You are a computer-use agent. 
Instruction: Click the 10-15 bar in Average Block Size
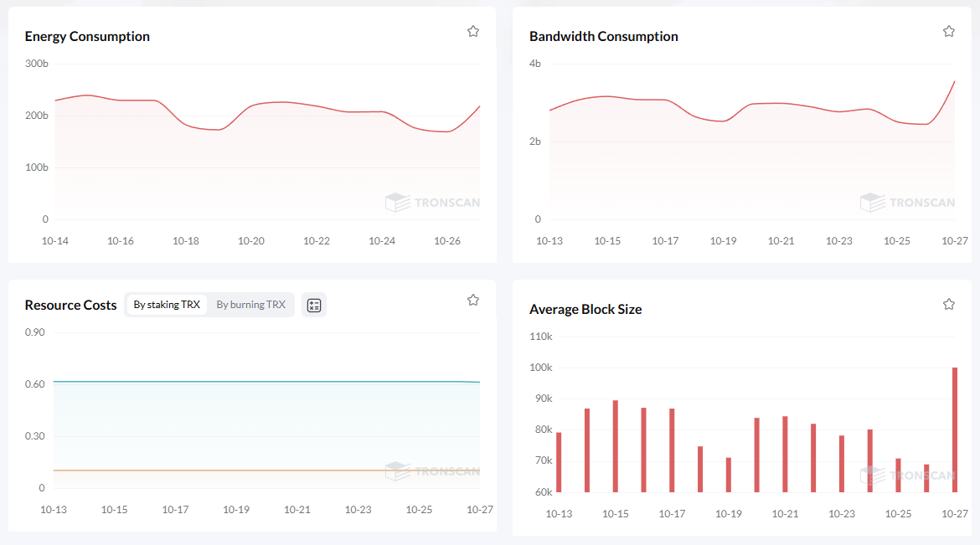[x=615, y=446]
